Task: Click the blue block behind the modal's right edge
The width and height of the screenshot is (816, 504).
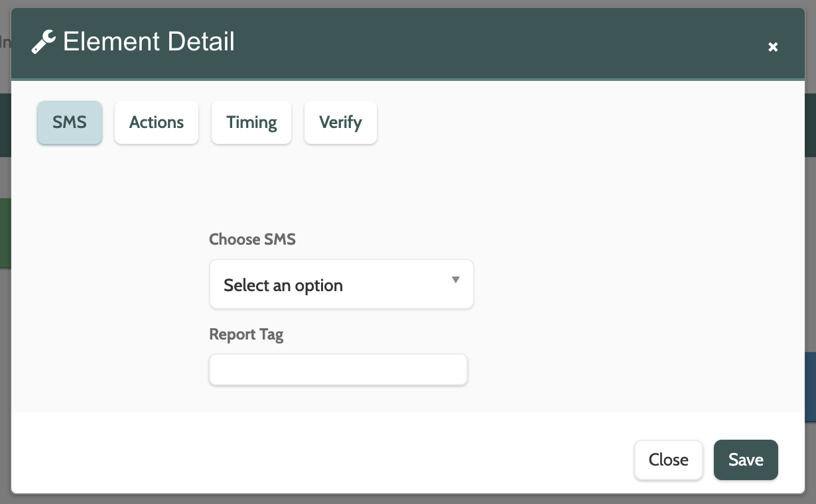Action: (x=810, y=387)
